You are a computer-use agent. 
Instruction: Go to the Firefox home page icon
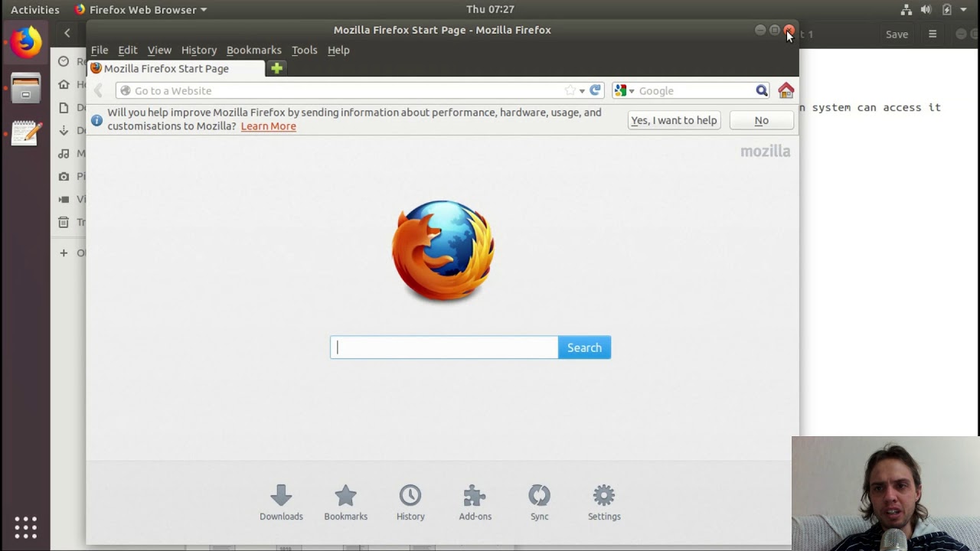786,90
